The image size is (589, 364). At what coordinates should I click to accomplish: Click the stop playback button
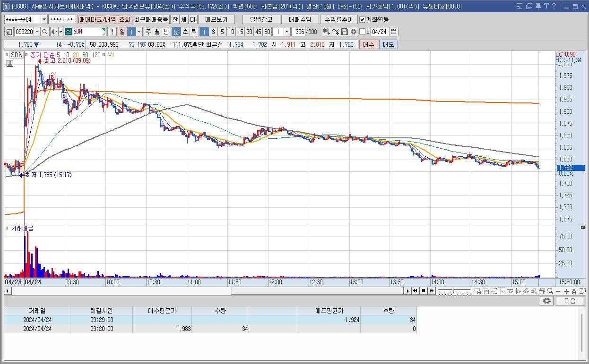pyautogui.click(x=424, y=291)
